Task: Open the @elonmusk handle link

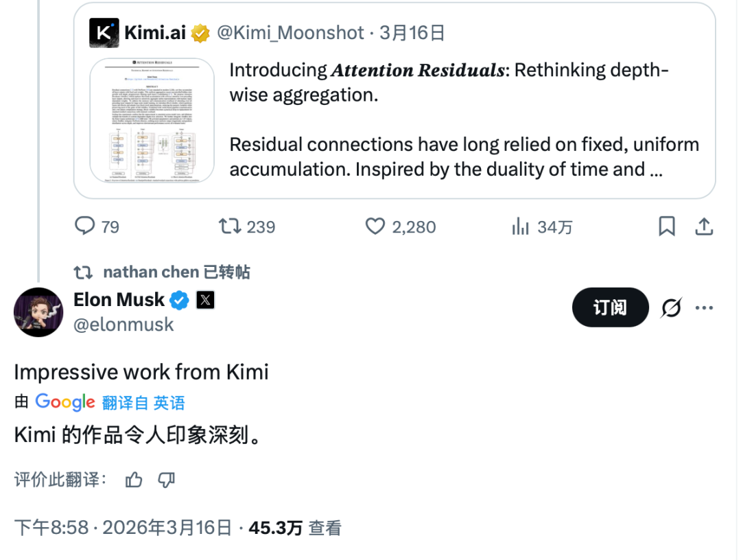Action: coord(123,324)
